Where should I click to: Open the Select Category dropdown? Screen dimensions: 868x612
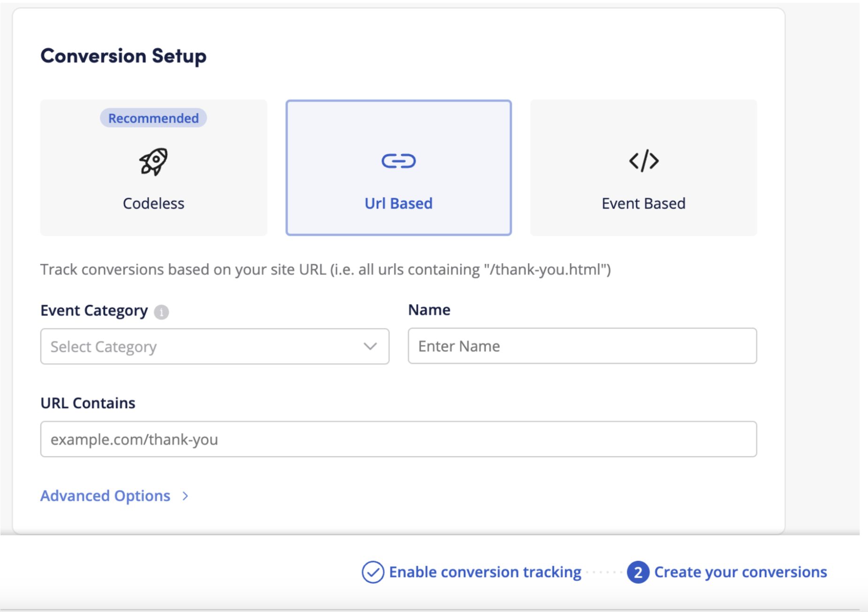(x=214, y=347)
